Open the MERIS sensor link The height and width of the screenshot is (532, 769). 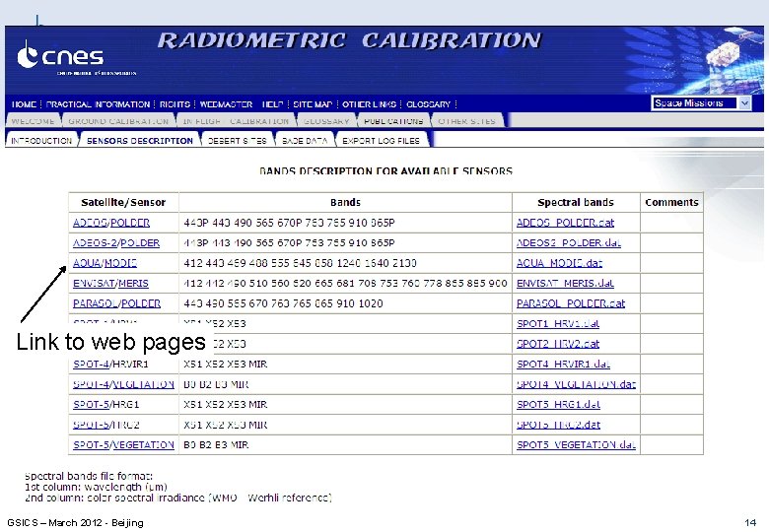(133, 283)
